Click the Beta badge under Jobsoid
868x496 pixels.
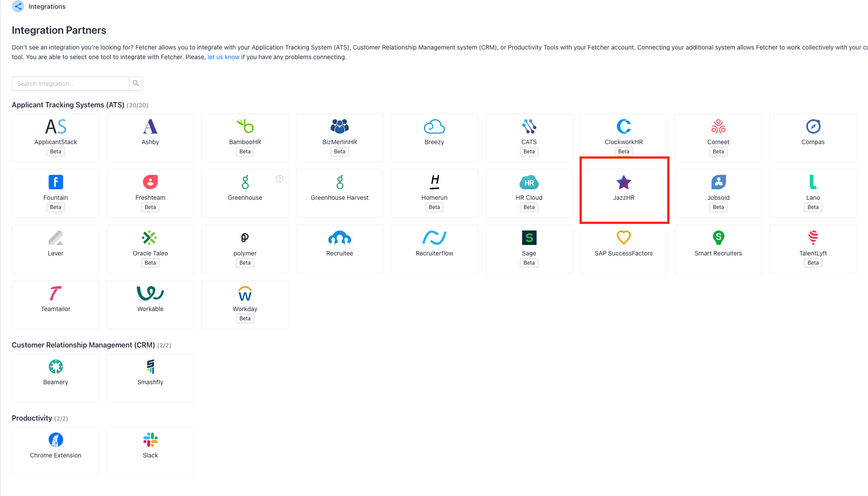click(x=719, y=207)
